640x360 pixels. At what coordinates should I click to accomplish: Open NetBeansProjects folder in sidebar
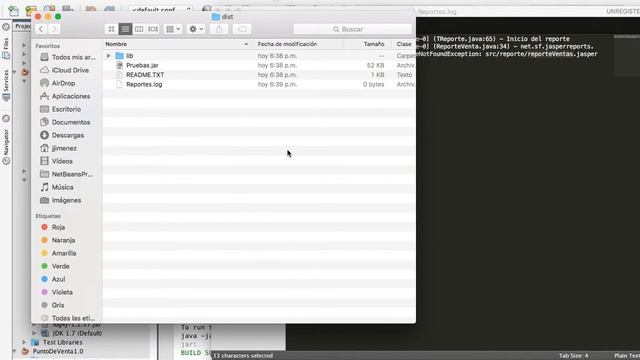[x=67, y=174]
